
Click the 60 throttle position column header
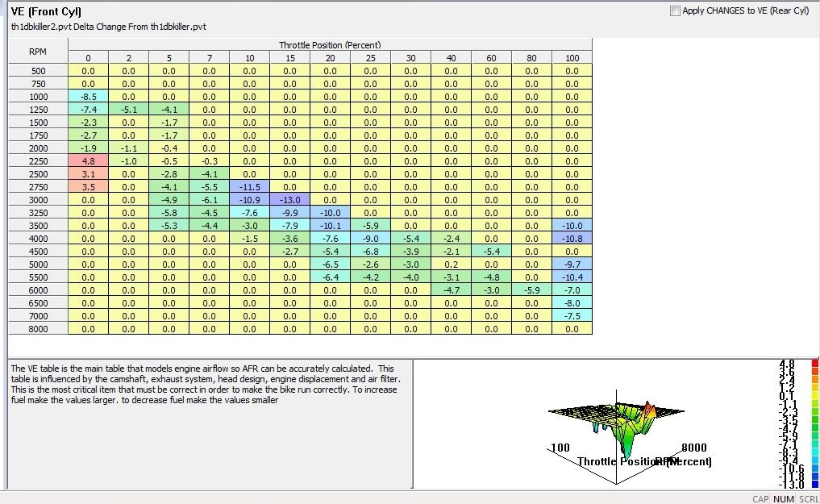[x=492, y=58]
